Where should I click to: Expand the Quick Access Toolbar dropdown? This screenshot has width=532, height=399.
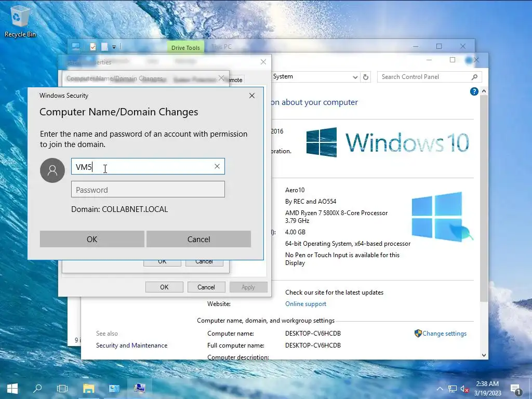click(114, 47)
